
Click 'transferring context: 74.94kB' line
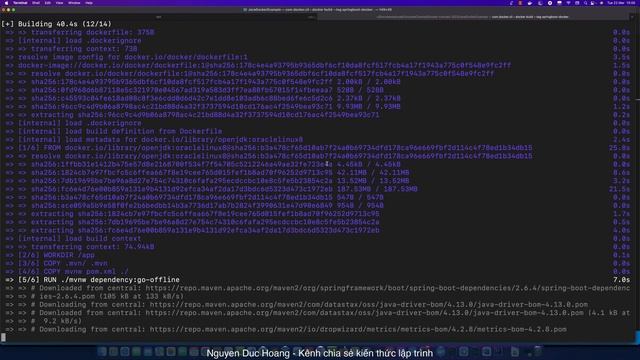pos(93,247)
